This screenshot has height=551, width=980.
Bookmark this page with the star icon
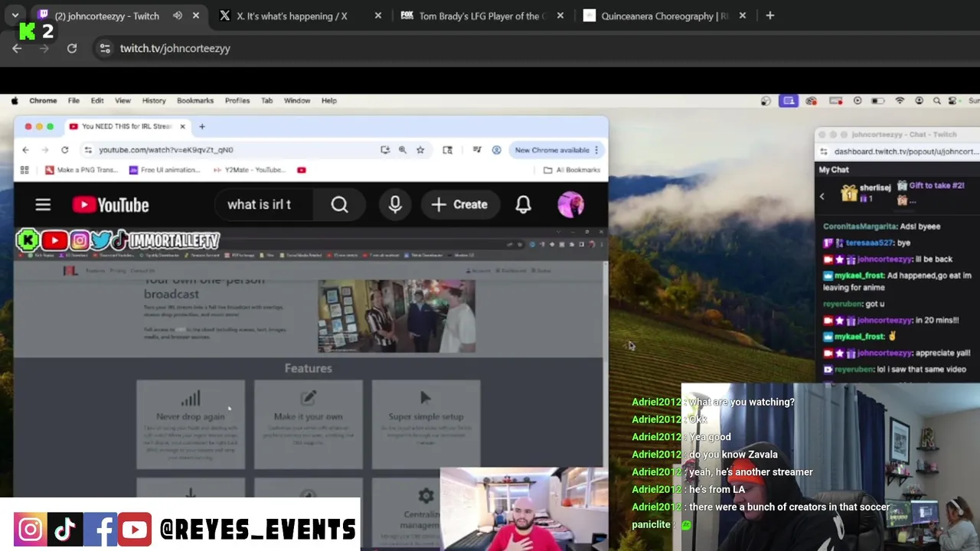pos(420,150)
